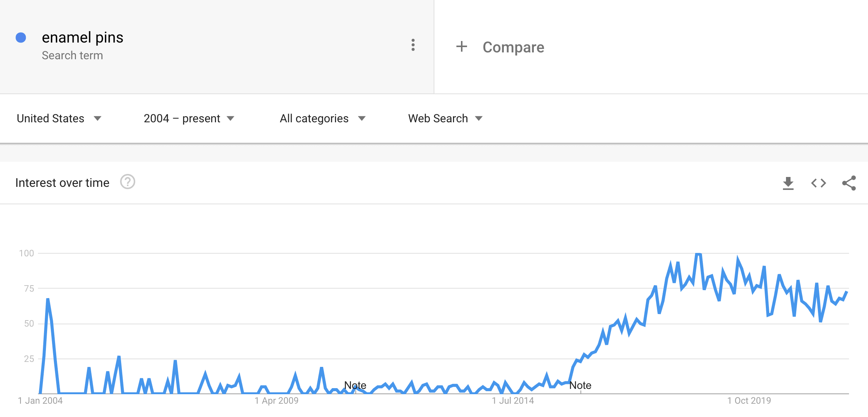This screenshot has height=417, width=868.
Task: Expand the United States region dropdown
Action: tap(59, 118)
